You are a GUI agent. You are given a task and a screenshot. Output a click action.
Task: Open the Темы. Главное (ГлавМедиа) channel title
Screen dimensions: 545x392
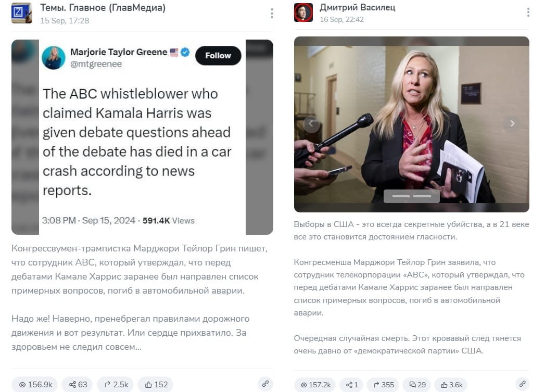point(103,8)
